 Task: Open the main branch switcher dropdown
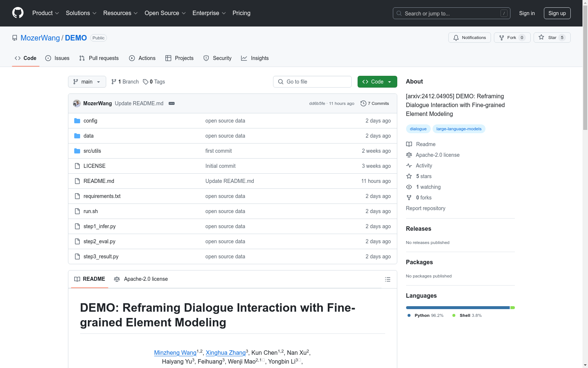tap(87, 82)
